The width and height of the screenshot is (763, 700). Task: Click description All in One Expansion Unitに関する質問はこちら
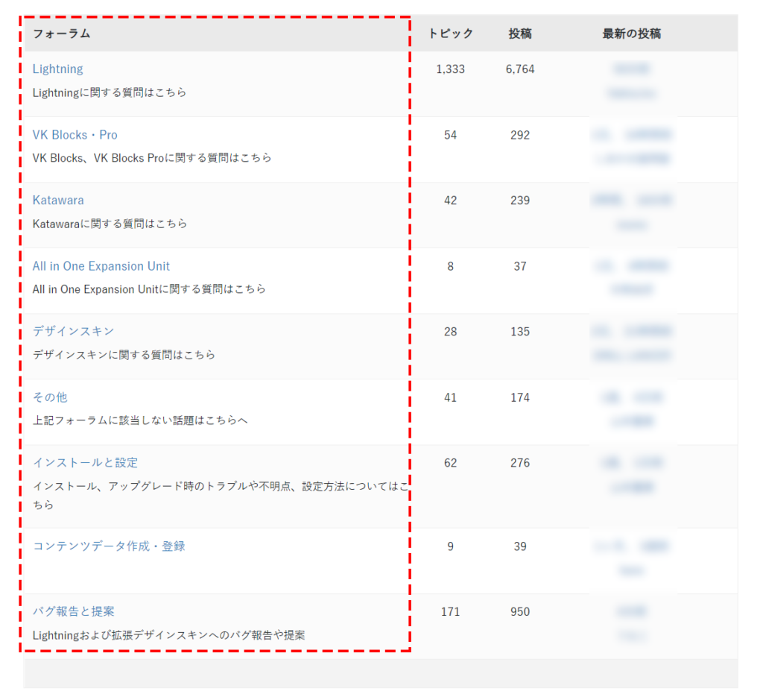(149, 289)
